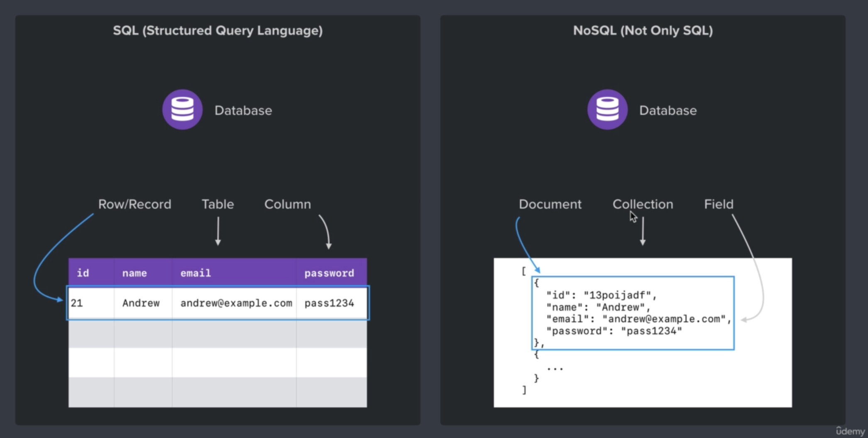
Task: Click the ellipsis in the second JSON document
Action: [555, 367]
